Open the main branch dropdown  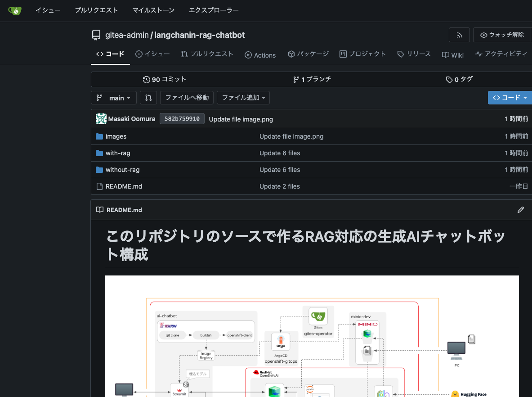(x=114, y=98)
